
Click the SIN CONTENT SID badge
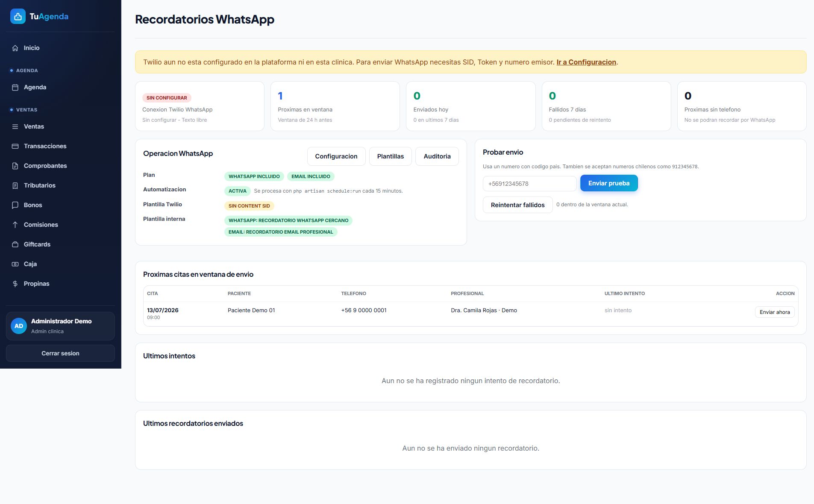(249, 206)
